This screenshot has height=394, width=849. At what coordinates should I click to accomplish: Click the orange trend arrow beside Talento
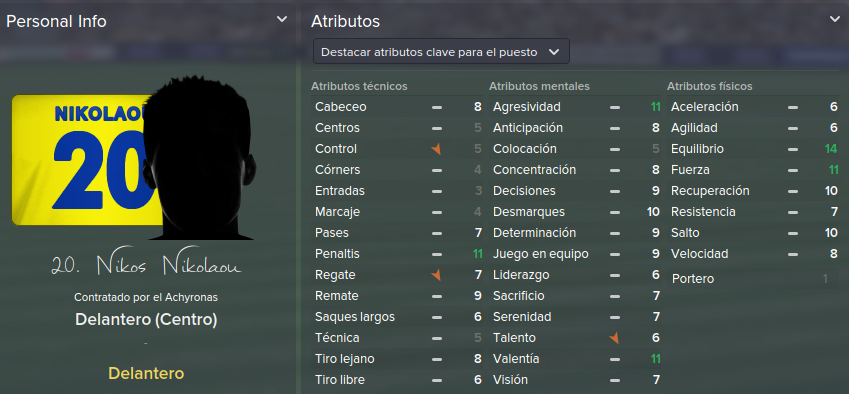614,338
